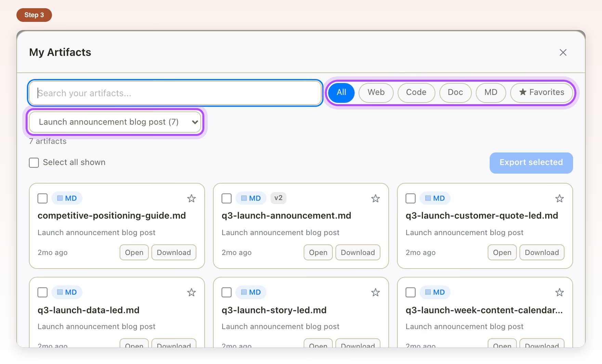
Task: Click MD badge on competitive-positioning-guide.md
Action: point(67,198)
